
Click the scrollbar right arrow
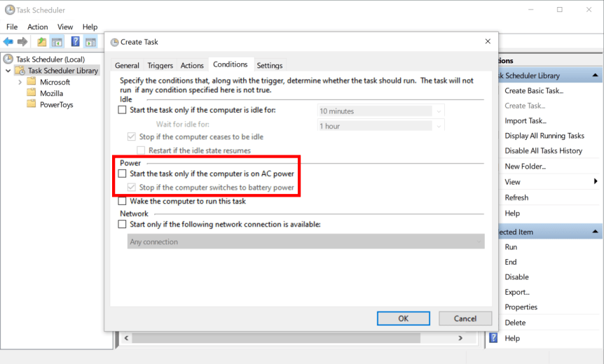[x=460, y=338]
